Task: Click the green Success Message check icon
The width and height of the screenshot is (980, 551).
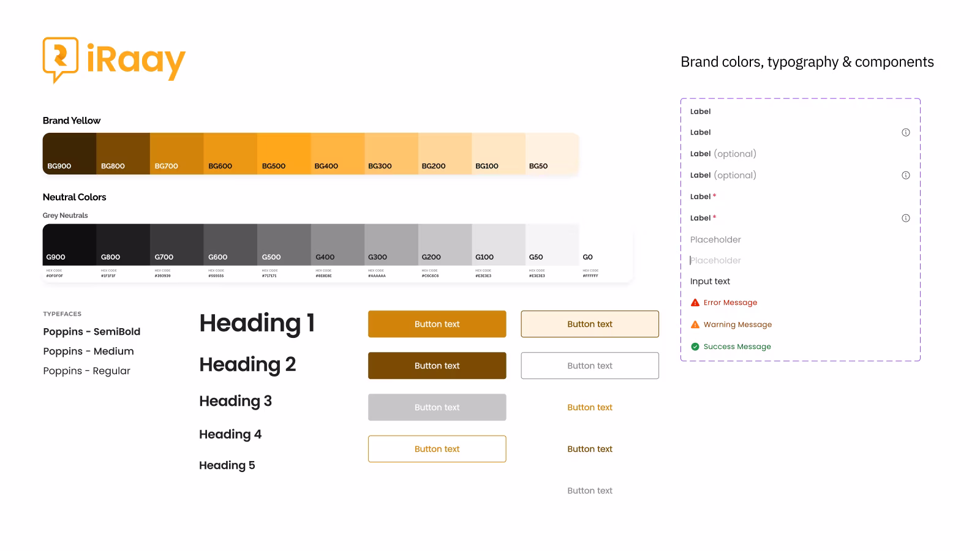Action: click(x=695, y=347)
